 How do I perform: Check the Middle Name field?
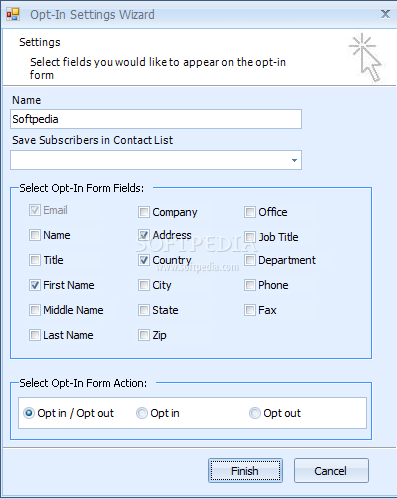(x=35, y=310)
